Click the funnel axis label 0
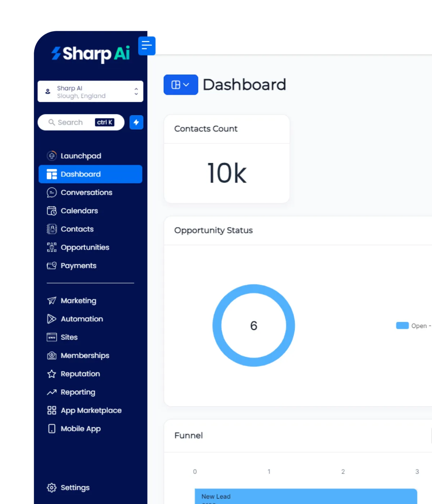 [195, 472]
